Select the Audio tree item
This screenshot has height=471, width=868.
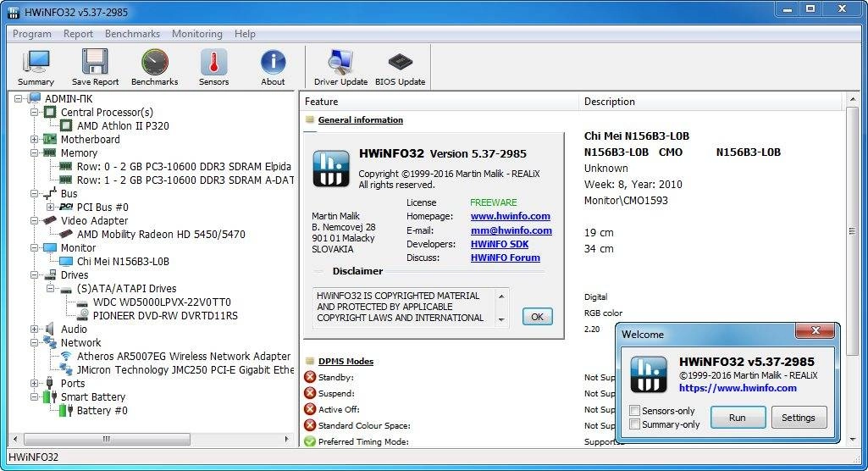(x=74, y=330)
